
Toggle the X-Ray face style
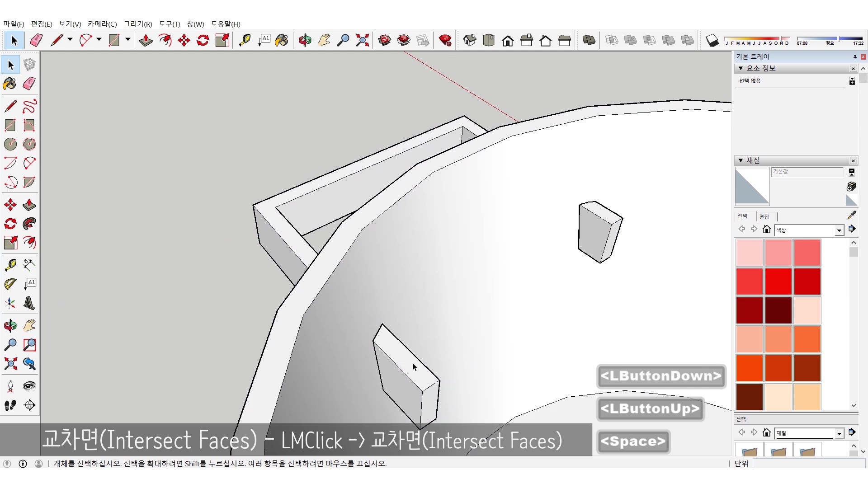[611, 41]
